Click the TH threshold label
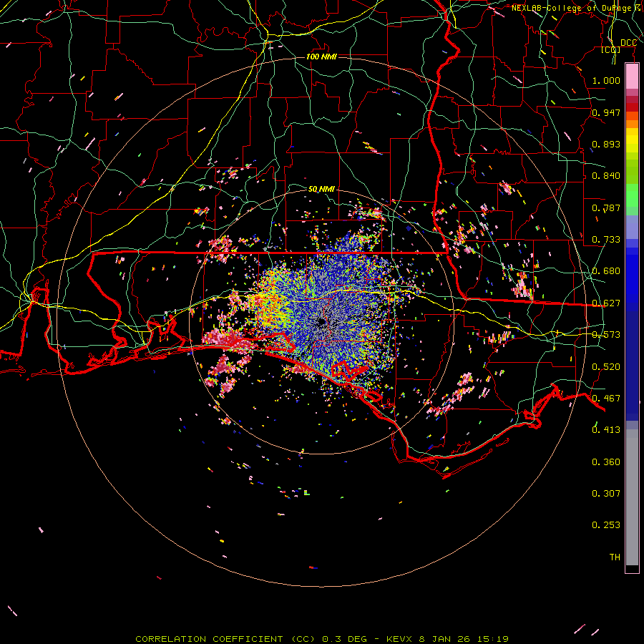The height and width of the screenshot is (644, 644). pos(615,557)
